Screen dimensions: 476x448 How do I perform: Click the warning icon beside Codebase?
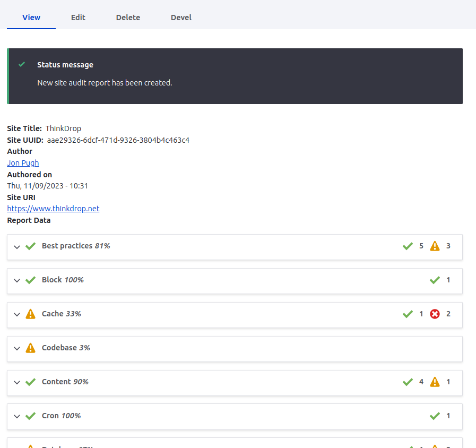coord(30,348)
